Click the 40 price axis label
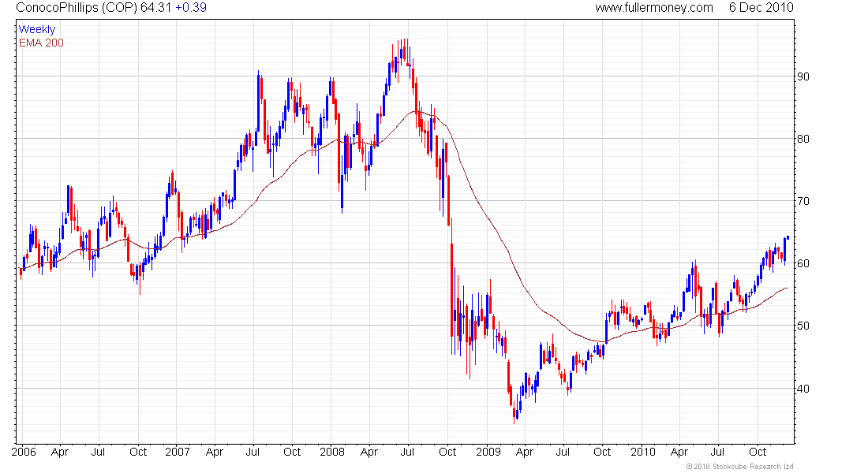This screenshot has height=473, width=868. pyautogui.click(x=803, y=389)
